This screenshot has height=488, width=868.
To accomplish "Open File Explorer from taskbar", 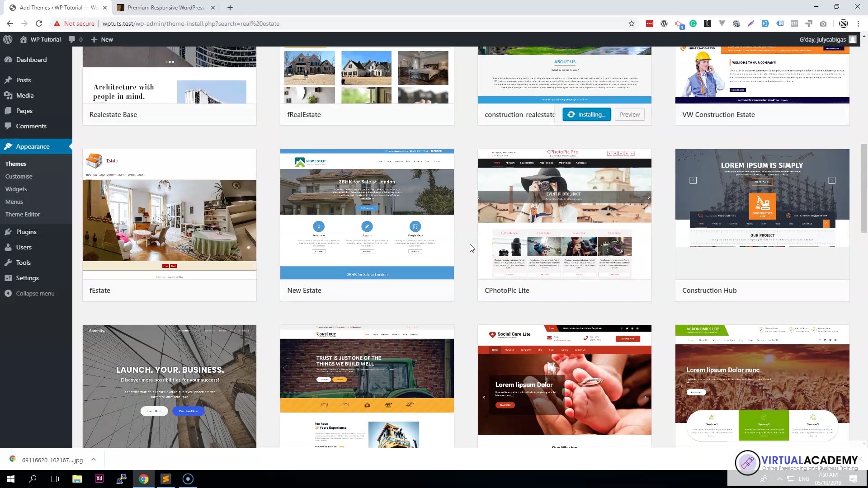I will tap(77, 479).
